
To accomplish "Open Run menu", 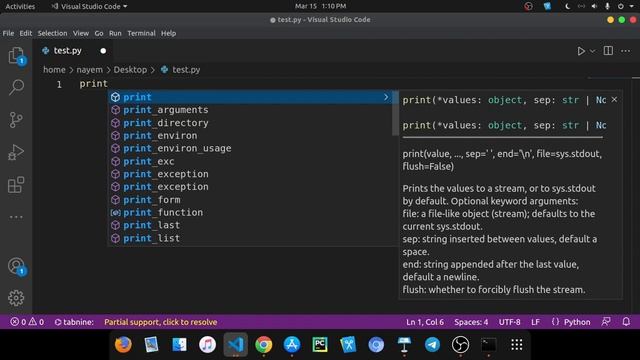I will coord(115,33).
